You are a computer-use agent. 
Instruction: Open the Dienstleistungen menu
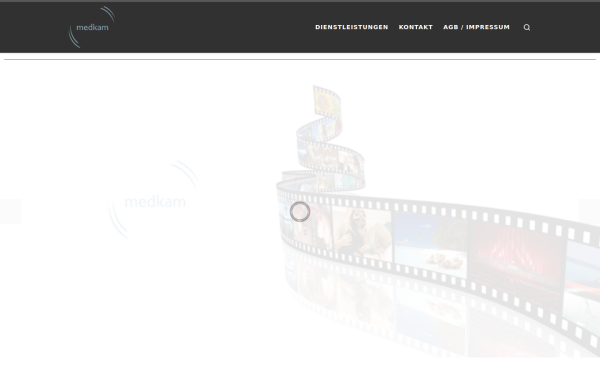pyautogui.click(x=352, y=27)
